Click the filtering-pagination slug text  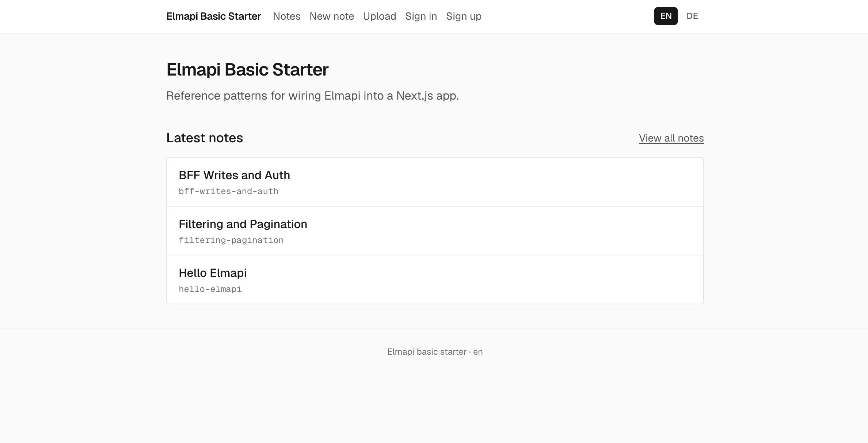(231, 240)
